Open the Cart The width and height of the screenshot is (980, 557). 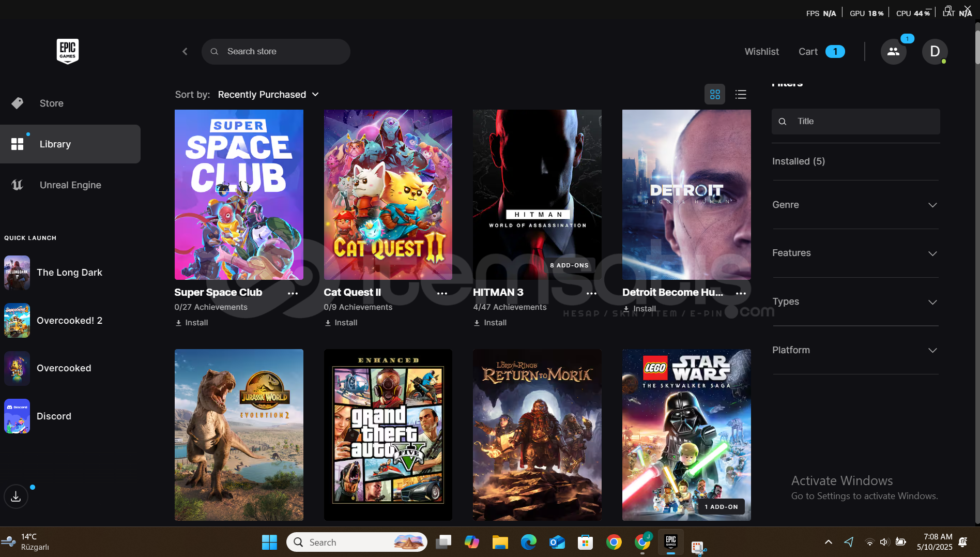[821, 51]
